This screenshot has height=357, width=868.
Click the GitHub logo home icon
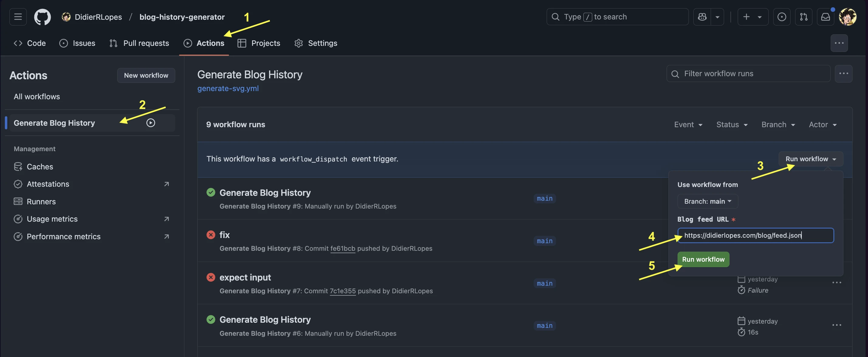pyautogui.click(x=42, y=16)
